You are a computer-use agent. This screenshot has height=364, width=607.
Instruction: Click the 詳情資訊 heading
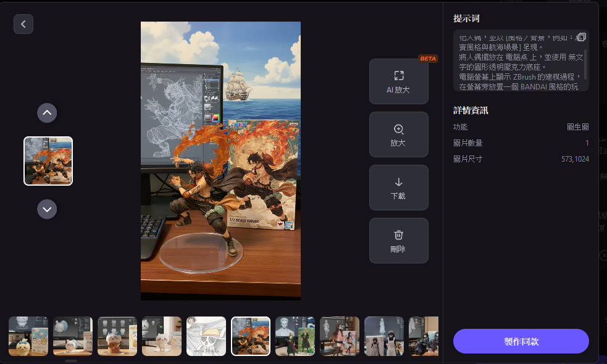(471, 110)
